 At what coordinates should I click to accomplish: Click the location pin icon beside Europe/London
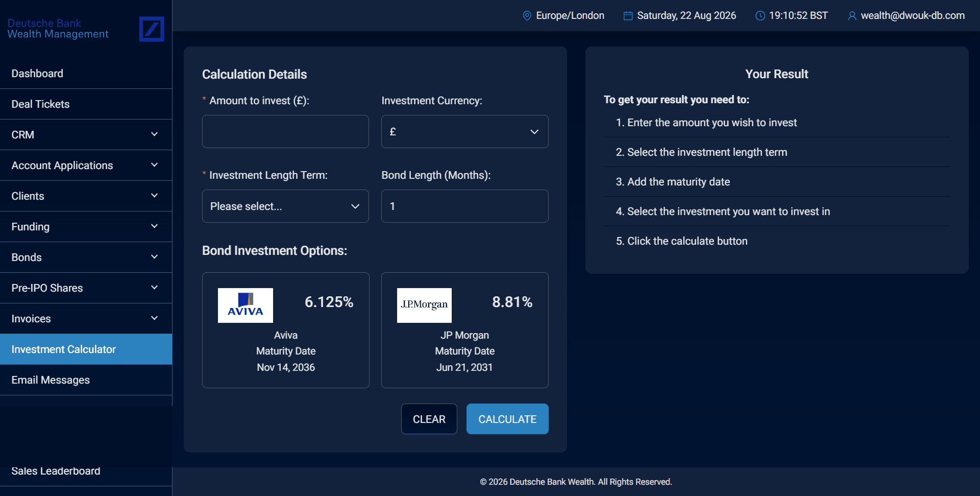527,16
